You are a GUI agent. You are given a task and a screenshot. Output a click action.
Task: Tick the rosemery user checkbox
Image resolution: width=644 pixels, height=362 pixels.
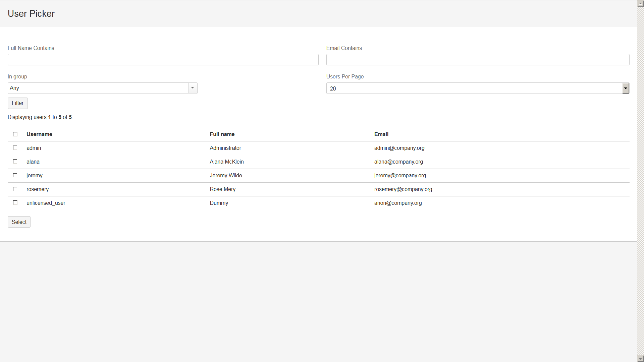coord(15,189)
